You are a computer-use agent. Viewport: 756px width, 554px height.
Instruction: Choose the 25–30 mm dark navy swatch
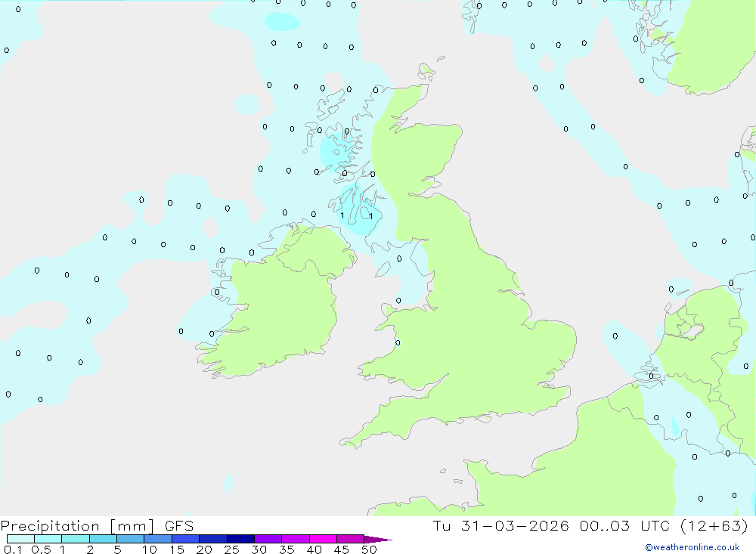(x=240, y=539)
